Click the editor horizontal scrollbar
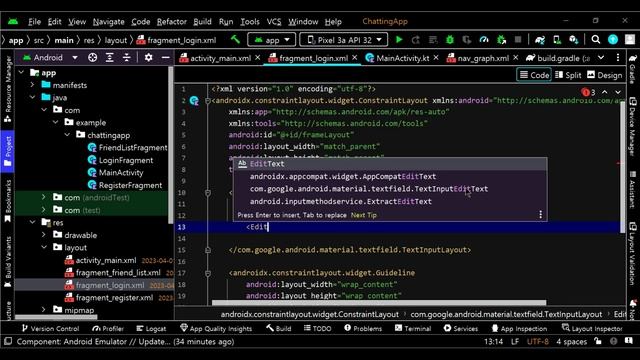 [379, 303]
